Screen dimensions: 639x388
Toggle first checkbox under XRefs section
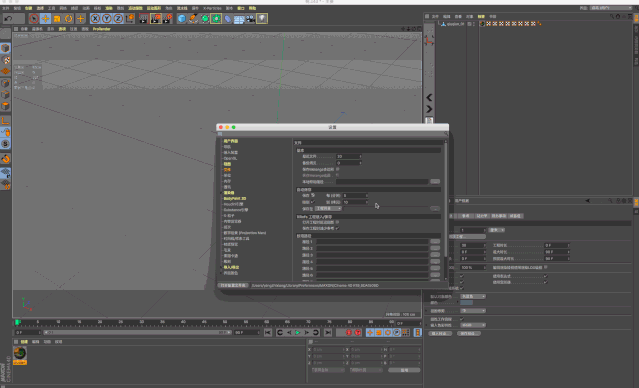click(337, 222)
